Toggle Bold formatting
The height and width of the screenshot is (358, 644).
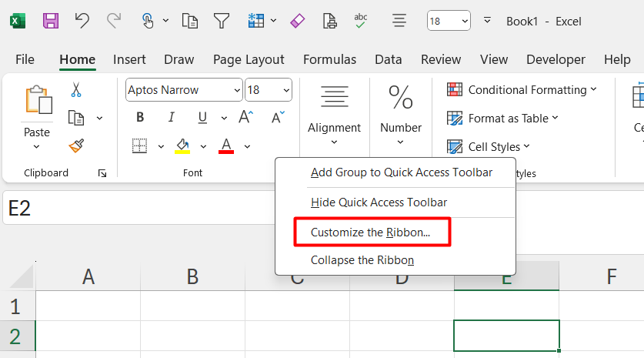140,118
